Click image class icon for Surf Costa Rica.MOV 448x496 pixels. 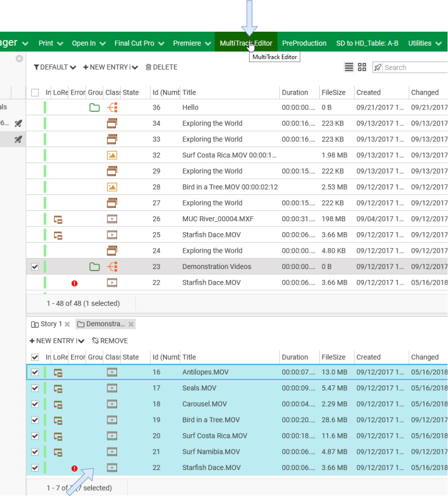(x=112, y=155)
